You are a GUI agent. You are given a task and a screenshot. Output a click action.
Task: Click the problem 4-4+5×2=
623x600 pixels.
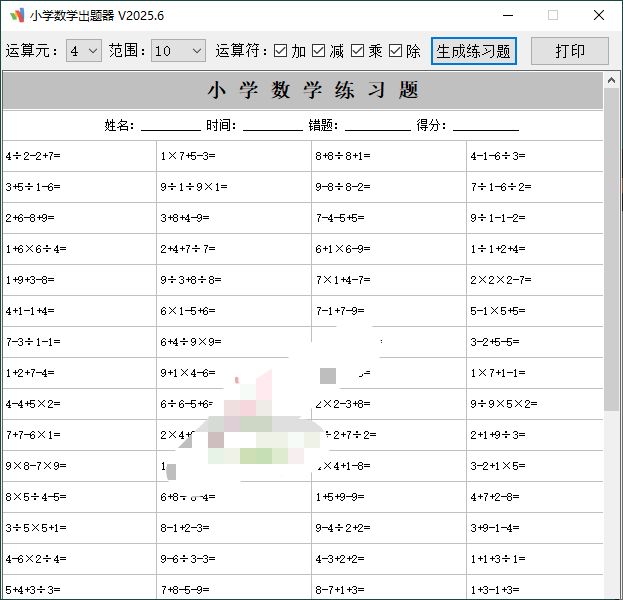coord(33,404)
